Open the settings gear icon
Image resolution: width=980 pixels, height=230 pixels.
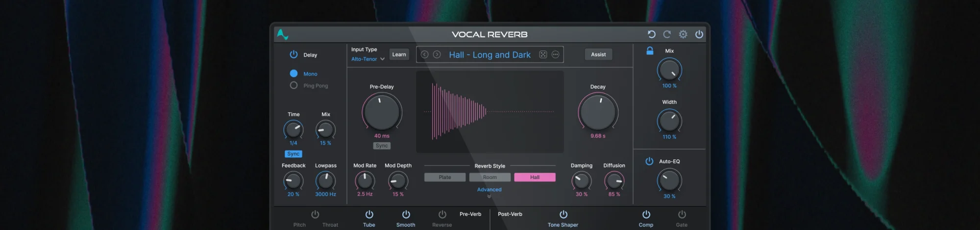click(x=683, y=34)
